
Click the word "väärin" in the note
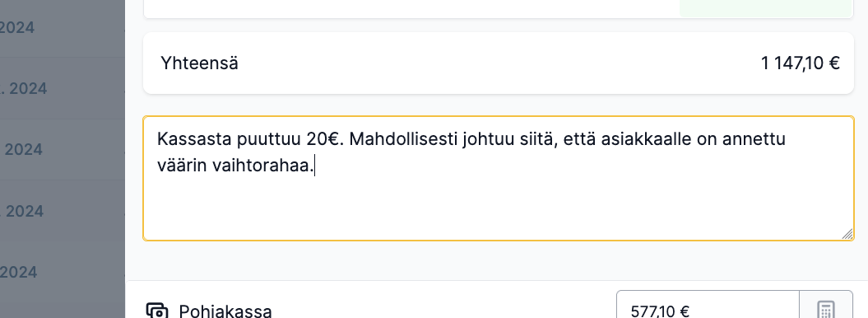pos(182,165)
